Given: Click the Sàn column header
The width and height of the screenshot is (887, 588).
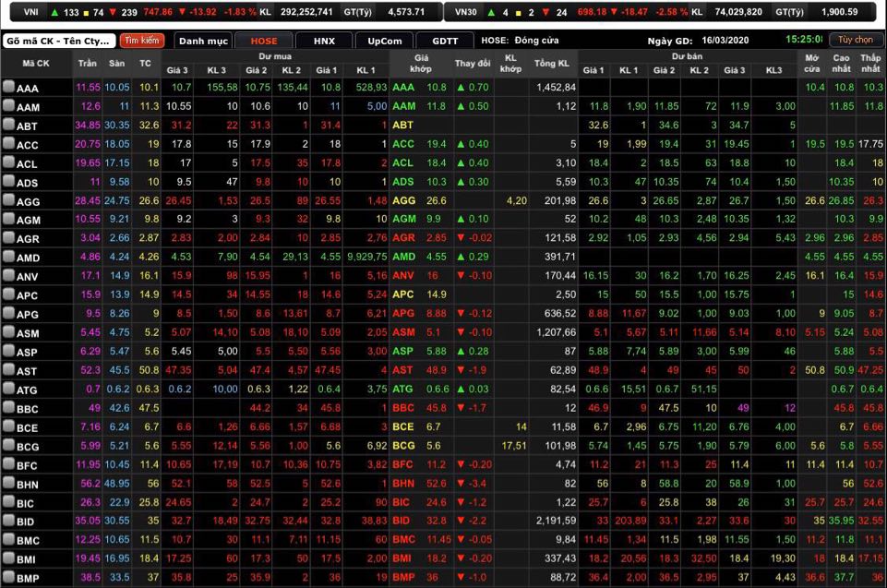Looking at the screenshot, I should pos(116,64).
